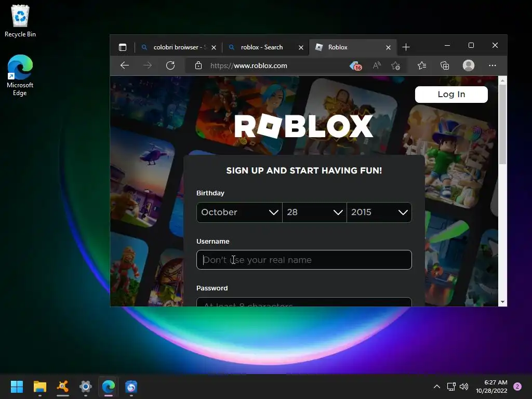Click the address bar URL

(x=249, y=65)
